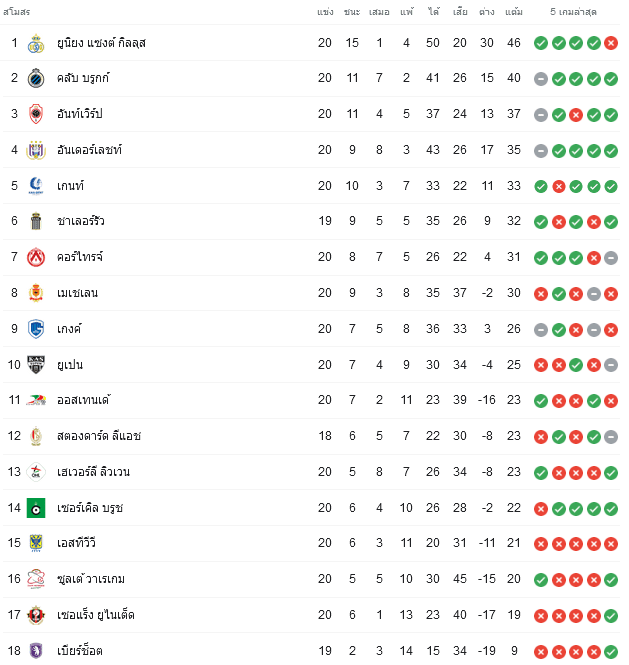Click the Genk blue crest icon
The height and width of the screenshot is (665, 629).
(36, 329)
